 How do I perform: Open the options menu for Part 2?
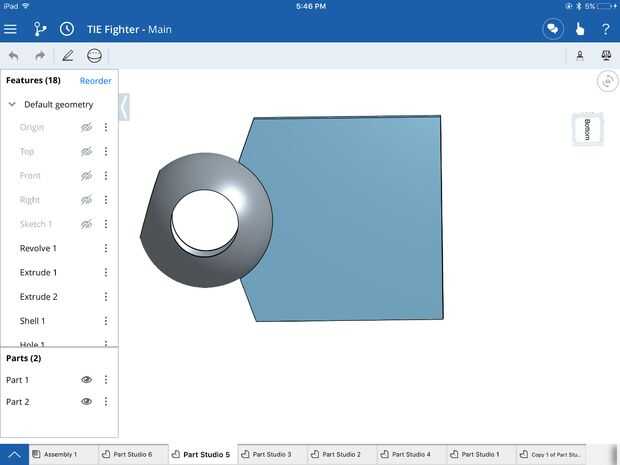(x=106, y=402)
